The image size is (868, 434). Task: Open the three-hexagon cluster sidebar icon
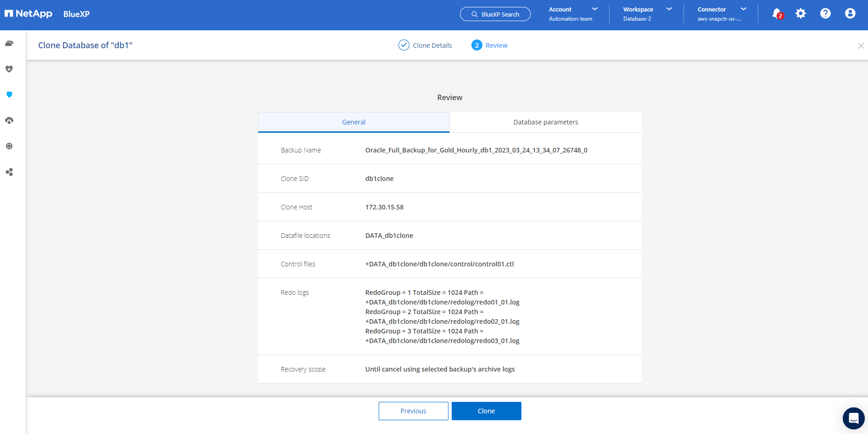click(9, 172)
